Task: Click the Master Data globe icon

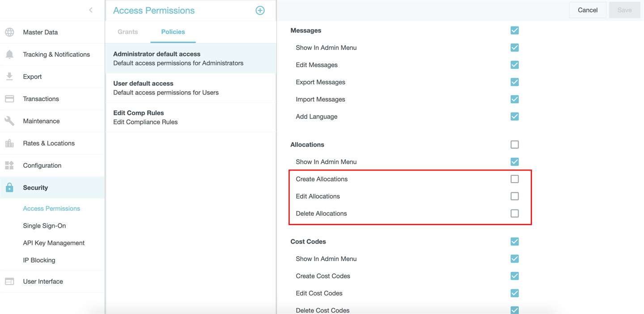Action: (x=9, y=32)
